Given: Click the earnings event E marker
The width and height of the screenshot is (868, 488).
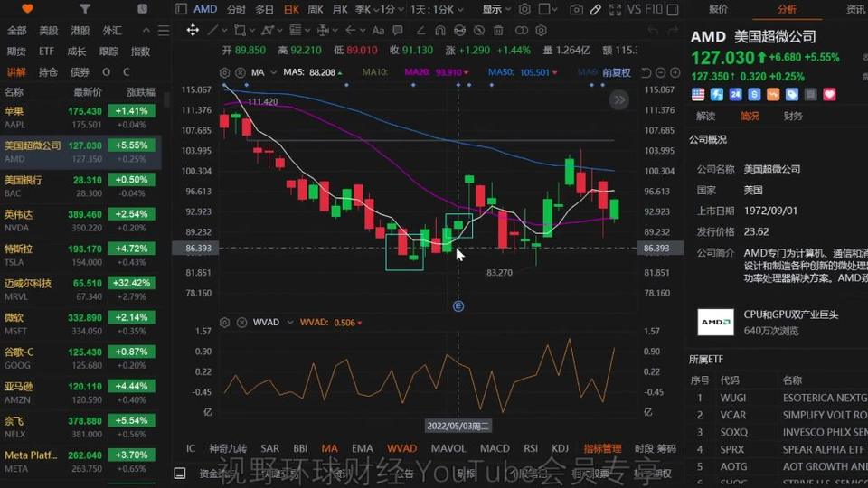Looking at the screenshot, I should 458,306.
